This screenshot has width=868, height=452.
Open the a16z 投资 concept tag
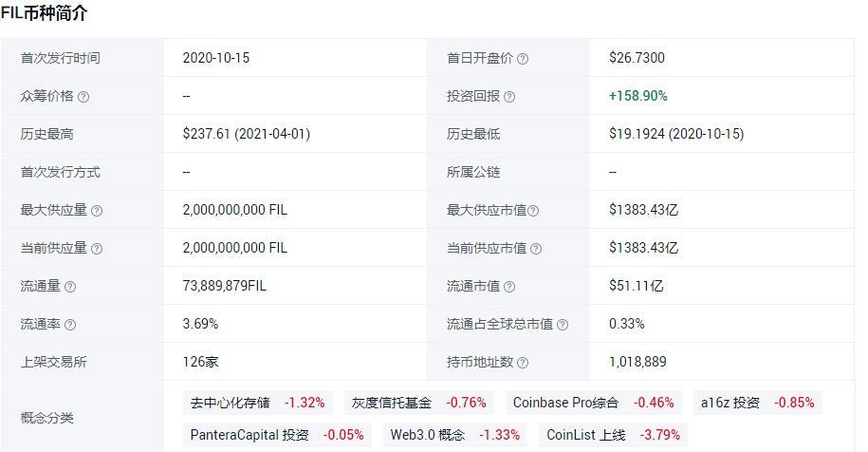(x=757, y=403)
